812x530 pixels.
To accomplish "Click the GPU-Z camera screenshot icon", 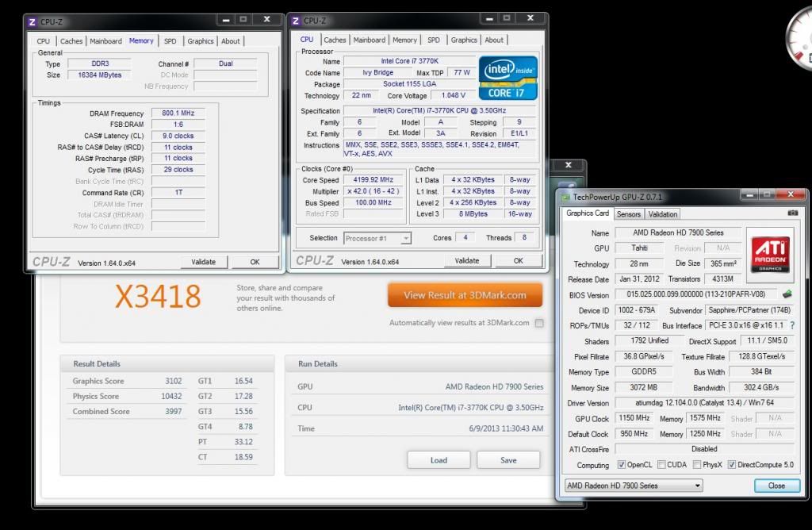I will (792, 213).
